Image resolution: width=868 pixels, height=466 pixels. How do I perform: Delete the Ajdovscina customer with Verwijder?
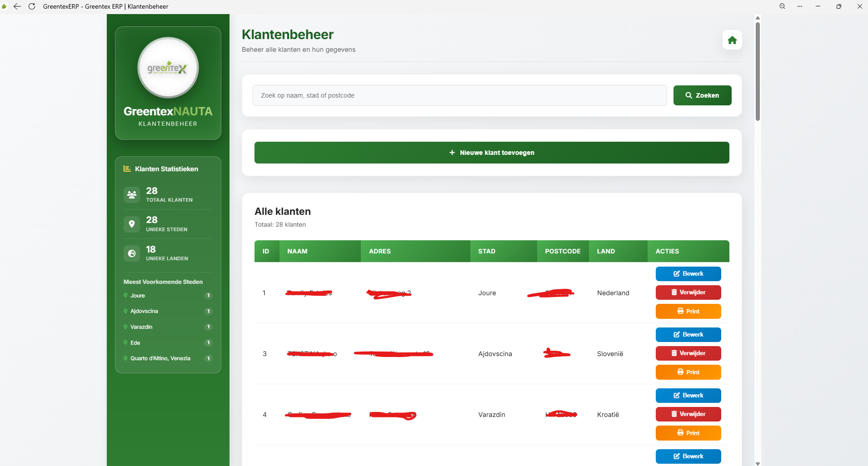click(x=688, y=353)
